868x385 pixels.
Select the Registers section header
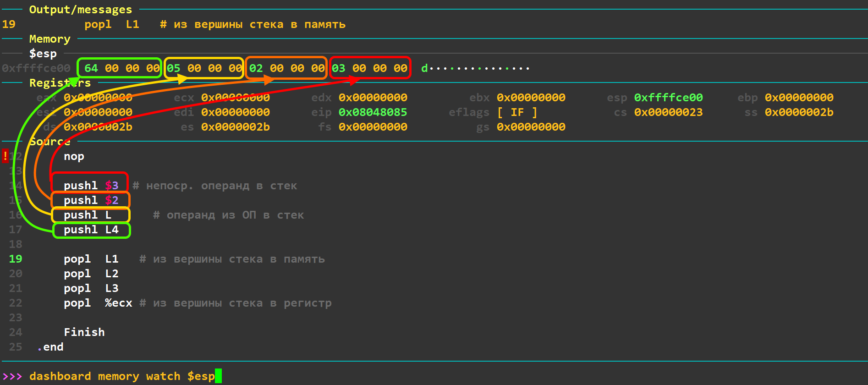point(60,83)
